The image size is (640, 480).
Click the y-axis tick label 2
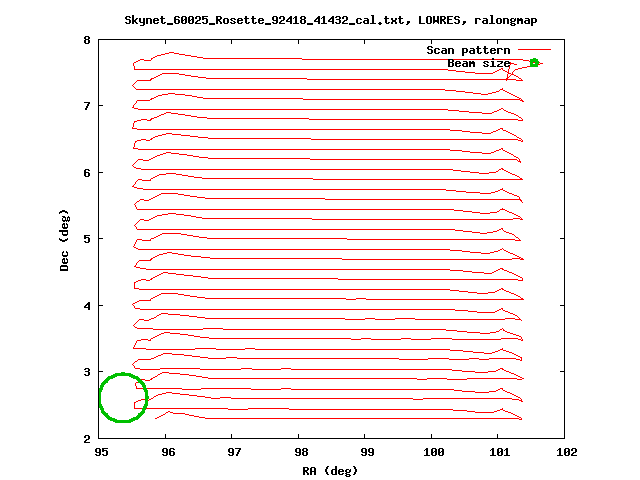click(87, 439)
